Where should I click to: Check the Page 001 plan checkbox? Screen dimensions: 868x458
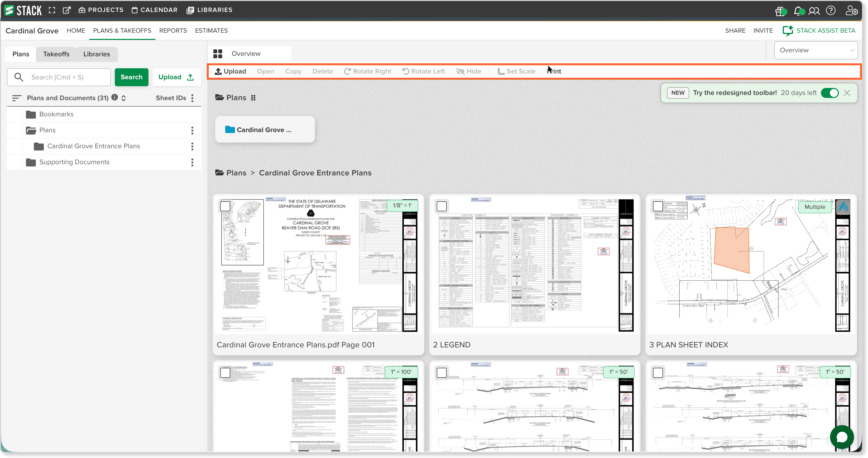click(x=225, y=206)
